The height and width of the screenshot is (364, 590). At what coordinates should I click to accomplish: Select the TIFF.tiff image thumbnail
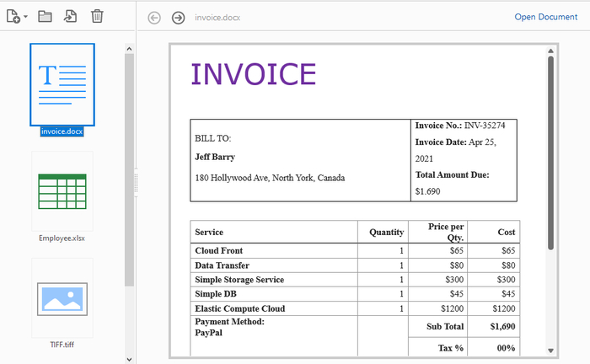tap(62, 297)
